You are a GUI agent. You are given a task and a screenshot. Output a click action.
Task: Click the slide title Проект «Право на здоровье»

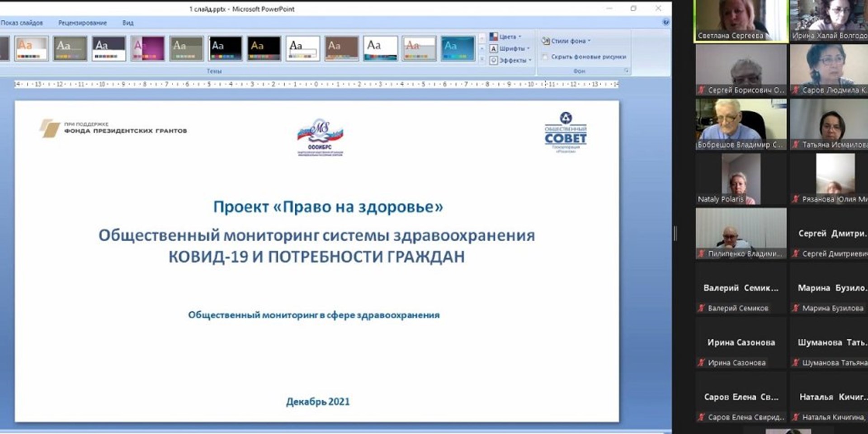pos(328,207)
